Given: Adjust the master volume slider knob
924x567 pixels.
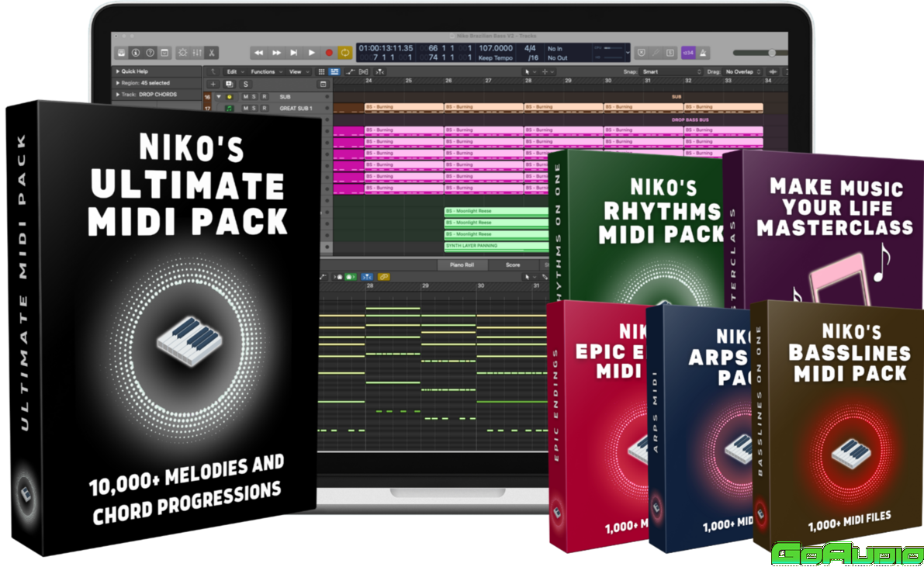Looking at the screenshot, I should click(772, 53).
